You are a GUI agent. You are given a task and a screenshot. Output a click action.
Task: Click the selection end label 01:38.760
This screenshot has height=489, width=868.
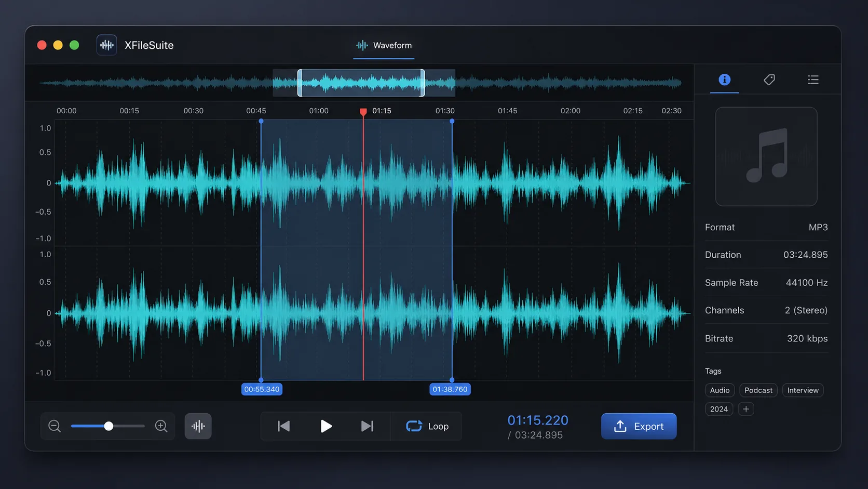[450, 389]
